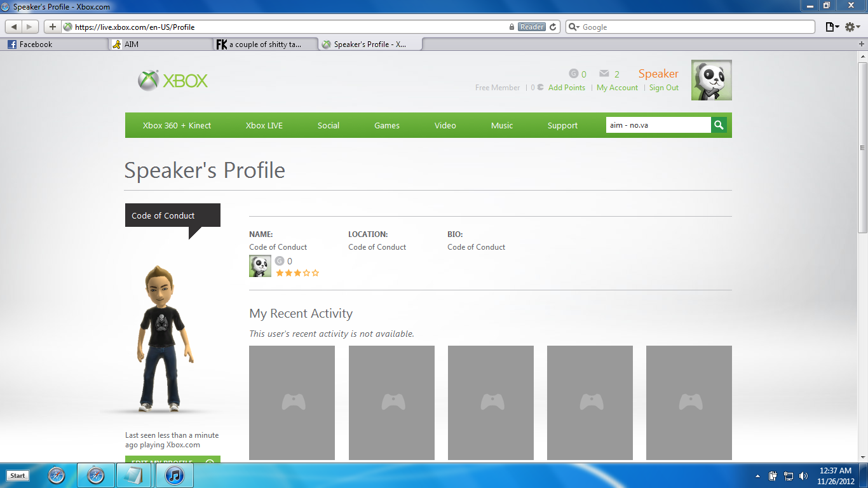
Task: Click the 'My Recent Activity' heading
Action: [x=301, y=313]
